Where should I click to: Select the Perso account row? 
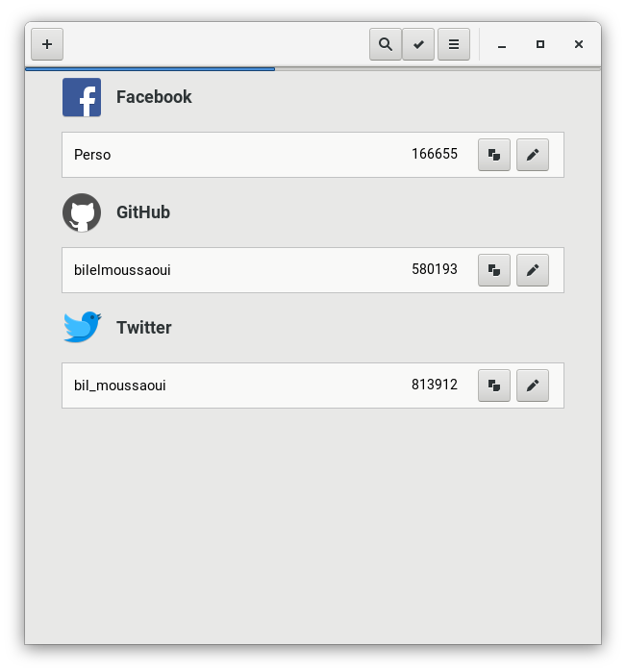[313, 155]
